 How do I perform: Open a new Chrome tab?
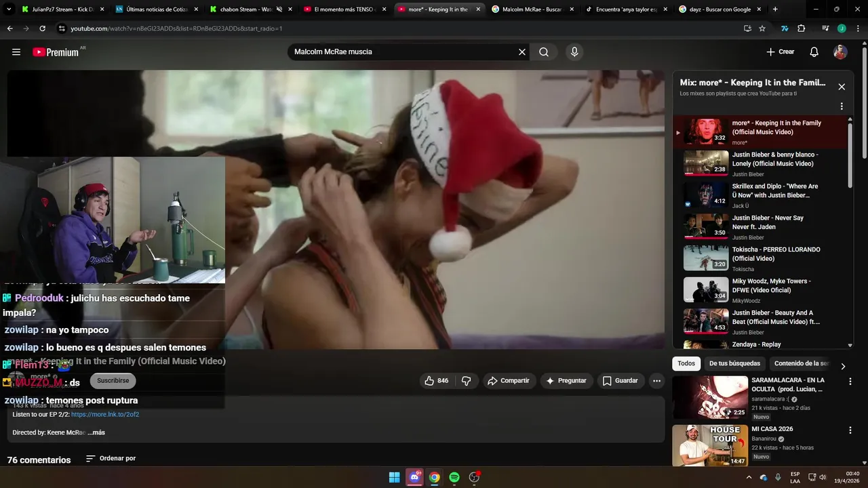tap(775, 9)
